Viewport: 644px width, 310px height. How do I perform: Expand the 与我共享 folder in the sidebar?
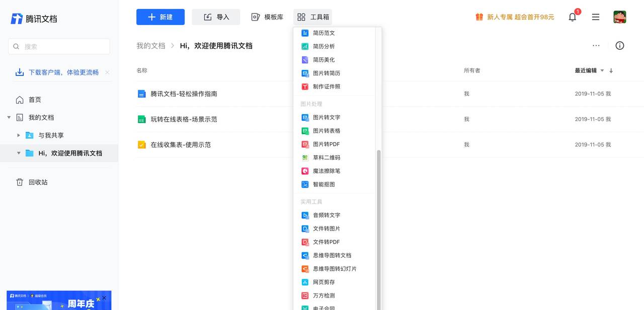tap(18, 135)
